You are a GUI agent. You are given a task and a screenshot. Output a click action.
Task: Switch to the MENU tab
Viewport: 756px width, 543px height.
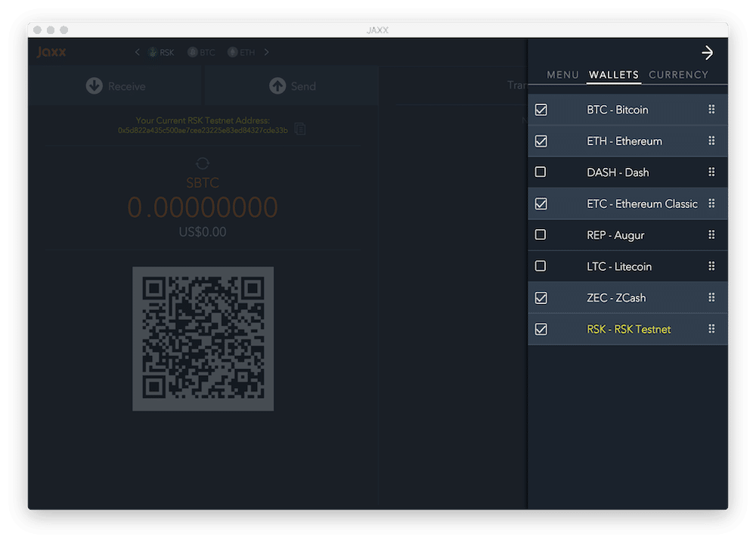click(562, 75)
